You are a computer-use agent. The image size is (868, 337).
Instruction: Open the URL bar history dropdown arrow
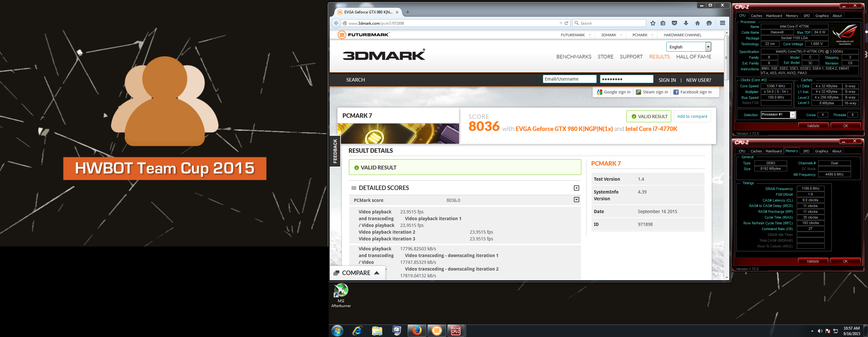tap(561, 23)
